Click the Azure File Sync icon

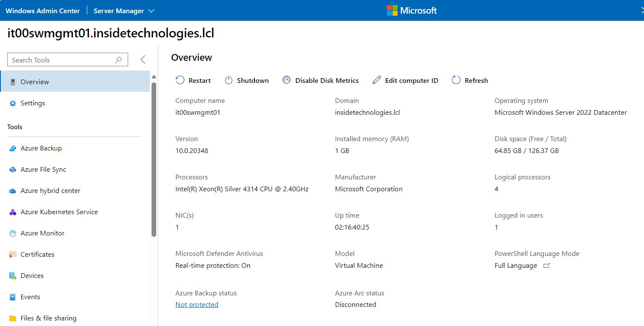(13, 170)
